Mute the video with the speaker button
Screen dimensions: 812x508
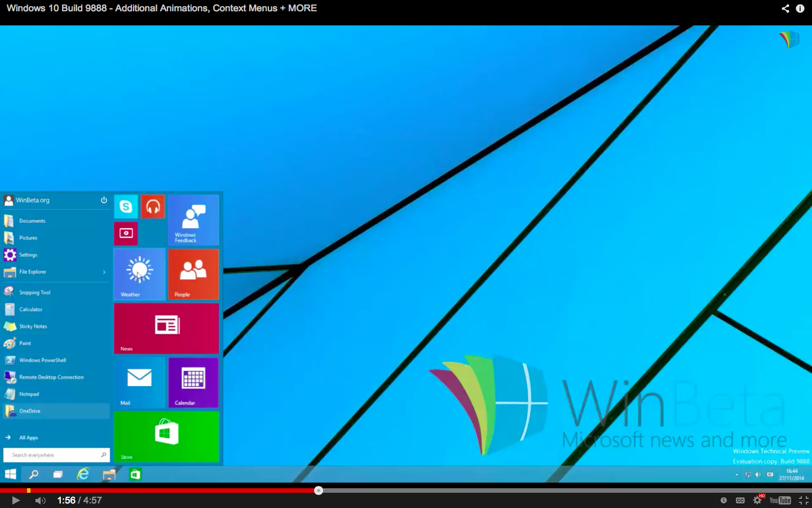(x=40, y=501)
